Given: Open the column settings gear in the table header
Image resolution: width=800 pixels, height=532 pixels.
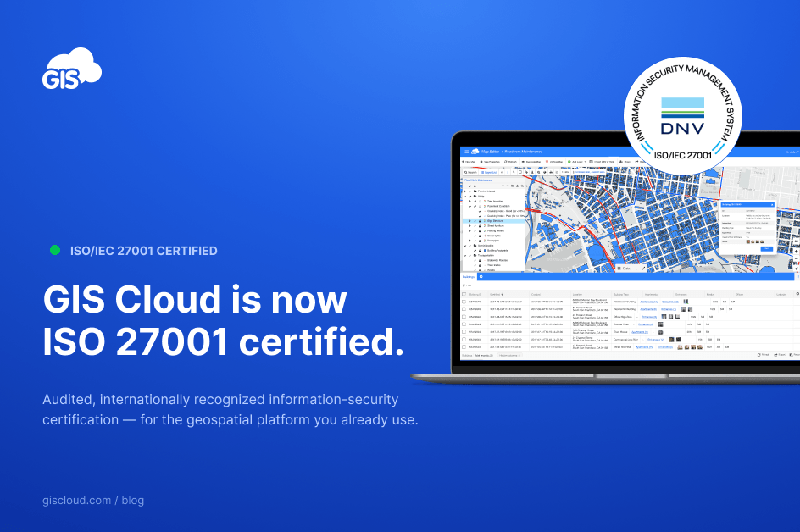Looking at the screenshot, I should [x=797, y=294].
